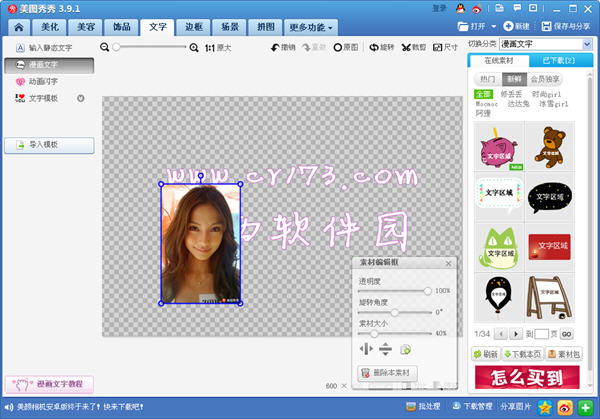This screenshot has width=600, height=419.
Task: Adjust the 旋转角度 slider handle
Action: [395, 313]
